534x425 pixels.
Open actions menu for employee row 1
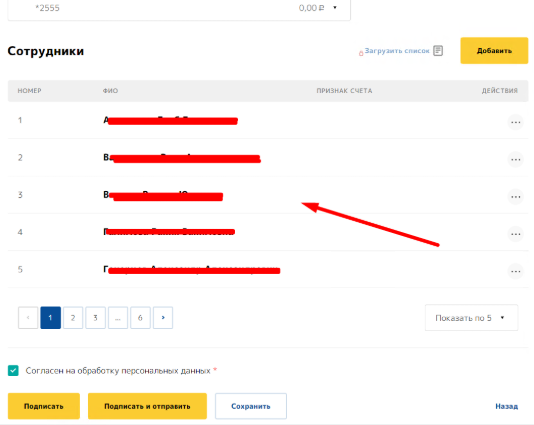[515, 122]
